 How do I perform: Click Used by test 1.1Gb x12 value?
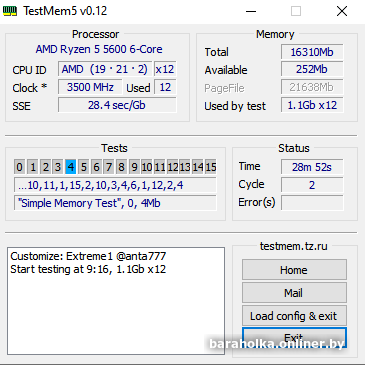tap(312, 105)
